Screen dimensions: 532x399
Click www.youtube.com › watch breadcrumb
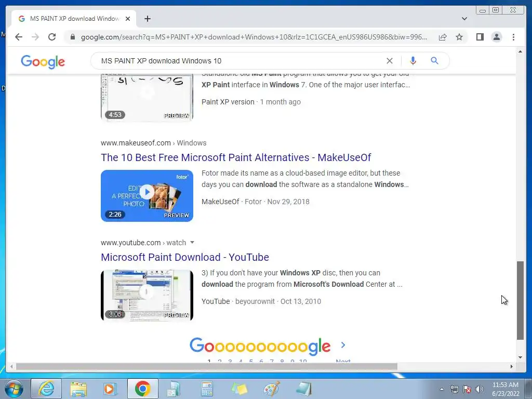143,243
